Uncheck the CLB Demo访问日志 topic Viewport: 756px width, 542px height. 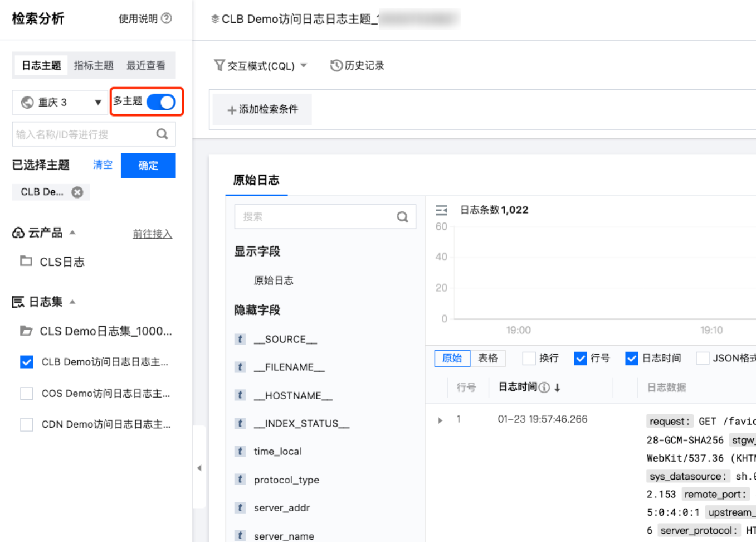click(26, 362)
